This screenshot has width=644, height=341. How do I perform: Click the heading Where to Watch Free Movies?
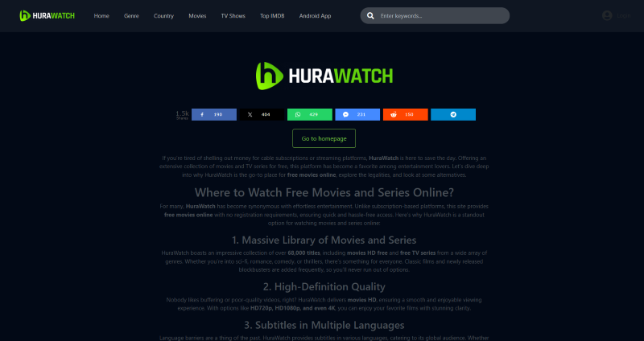tap(324, 192)
